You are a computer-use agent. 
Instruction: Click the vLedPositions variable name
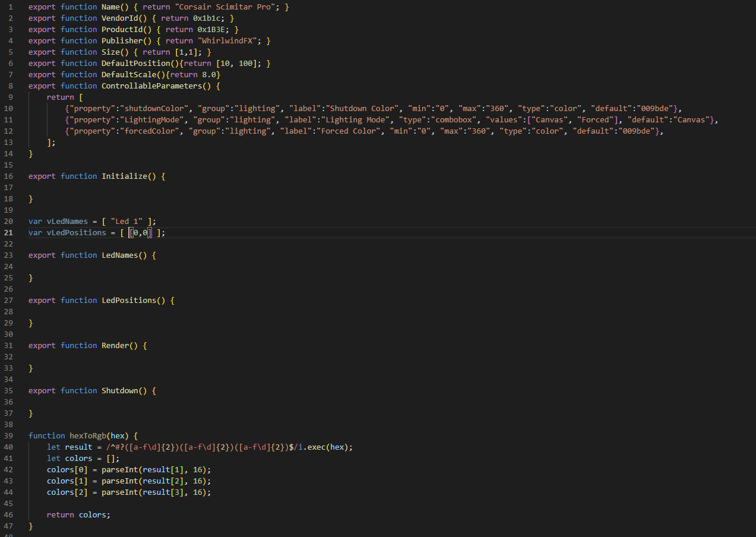[x=76, y=233]
